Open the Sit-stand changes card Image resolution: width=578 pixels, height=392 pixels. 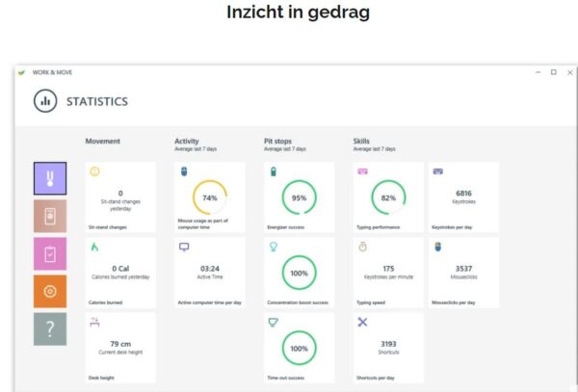[x=120, y=197]
